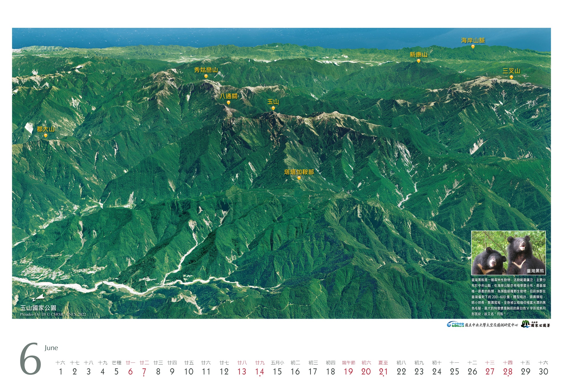
Task: Click the 海岸山脈 location marker
Action: coord(473,47)
